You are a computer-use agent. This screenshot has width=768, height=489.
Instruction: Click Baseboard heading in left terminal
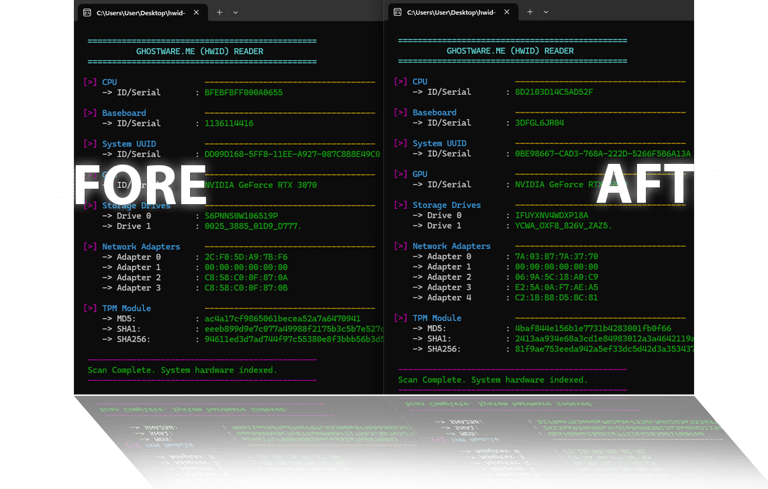(124, 113)
